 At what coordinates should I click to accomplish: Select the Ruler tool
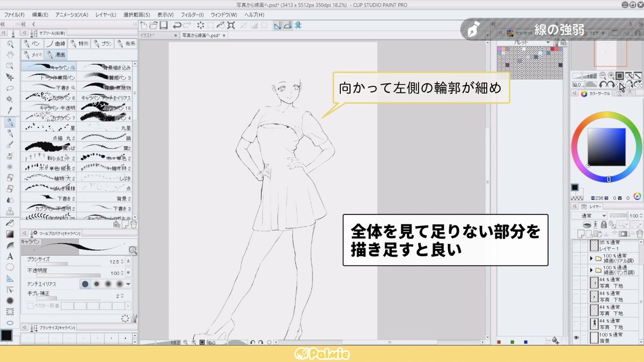pos(9,278)
